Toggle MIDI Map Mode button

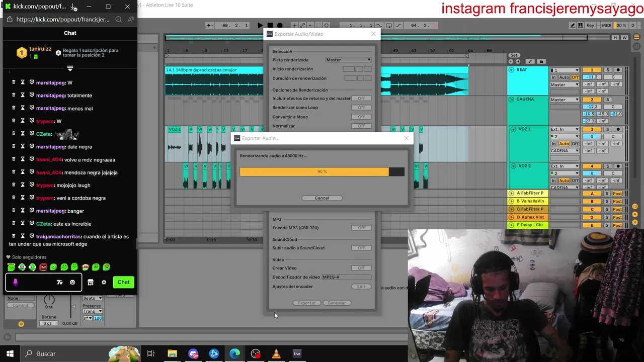pyautogui.click(x=607, y=26)
